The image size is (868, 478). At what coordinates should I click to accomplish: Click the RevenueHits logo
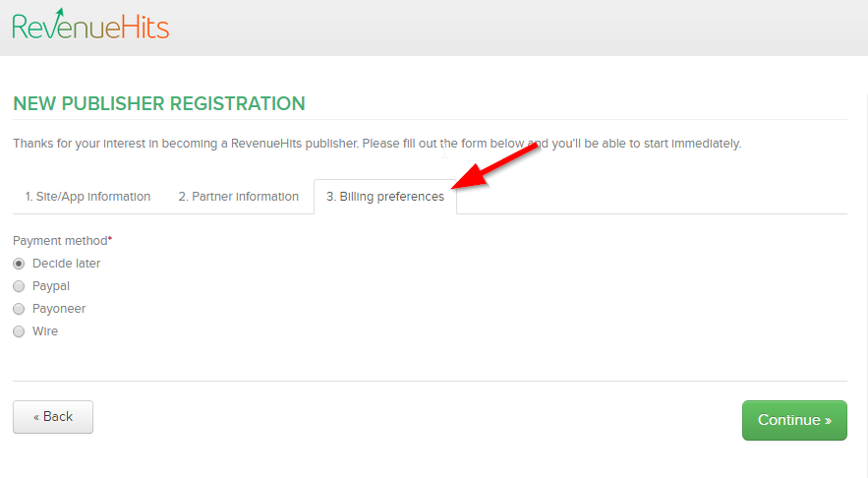tap(90, 25)
